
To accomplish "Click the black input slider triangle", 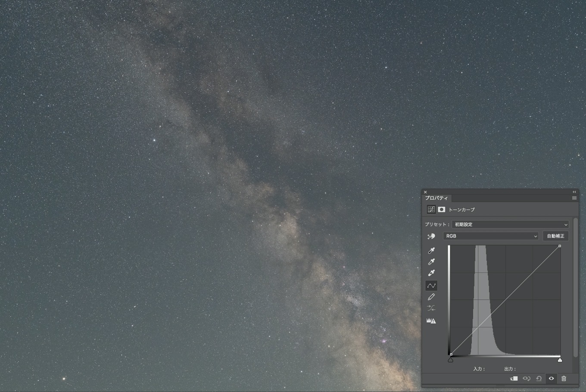I will (450, 360).
